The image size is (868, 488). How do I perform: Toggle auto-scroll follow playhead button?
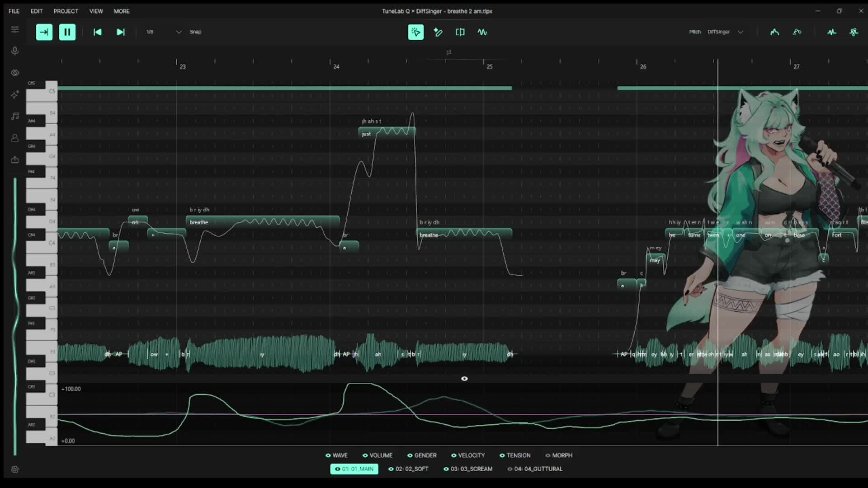pos(44,32)
